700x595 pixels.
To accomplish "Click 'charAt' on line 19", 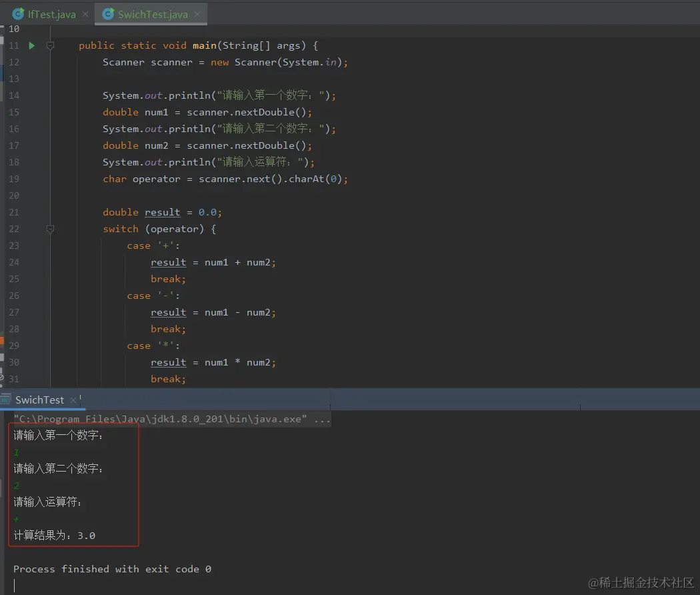I will [x=306, y=179].
